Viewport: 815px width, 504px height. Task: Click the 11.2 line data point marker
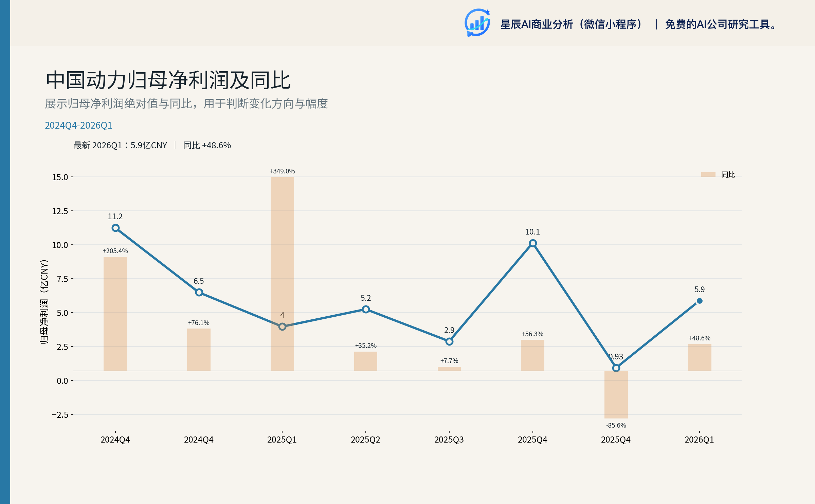point(115,228)
